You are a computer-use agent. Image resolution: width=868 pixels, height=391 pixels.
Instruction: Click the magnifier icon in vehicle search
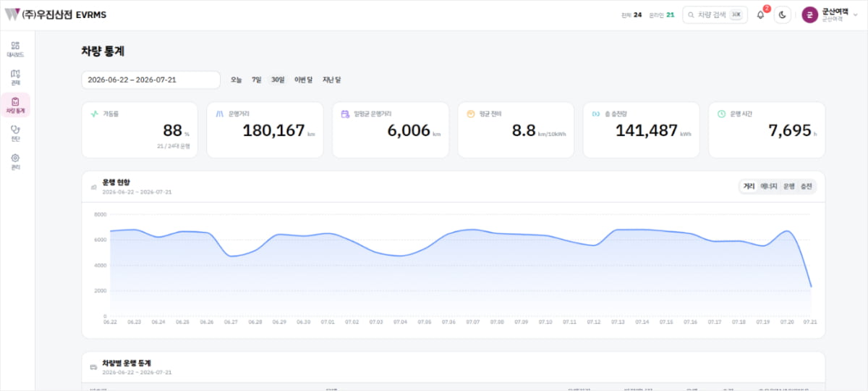tap(691, 14)
